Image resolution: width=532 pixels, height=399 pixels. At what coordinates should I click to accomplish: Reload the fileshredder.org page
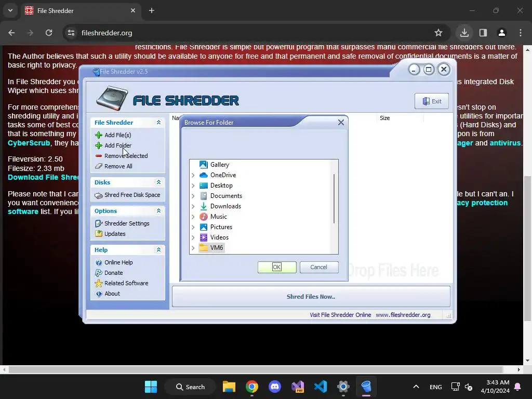tap(49, 33)
